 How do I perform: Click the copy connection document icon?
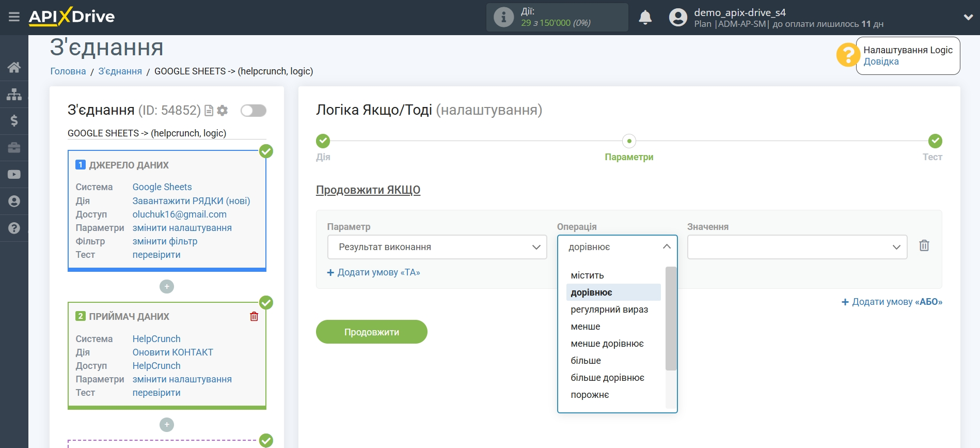tap(209, 111)
